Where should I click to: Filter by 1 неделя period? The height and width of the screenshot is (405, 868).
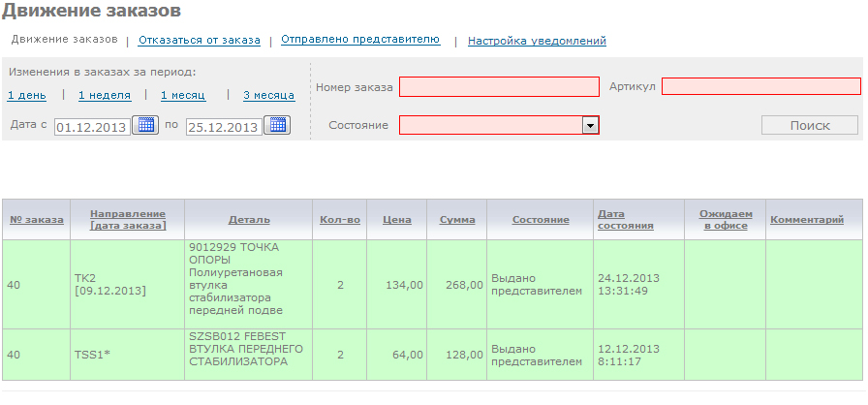click(105, 95)
